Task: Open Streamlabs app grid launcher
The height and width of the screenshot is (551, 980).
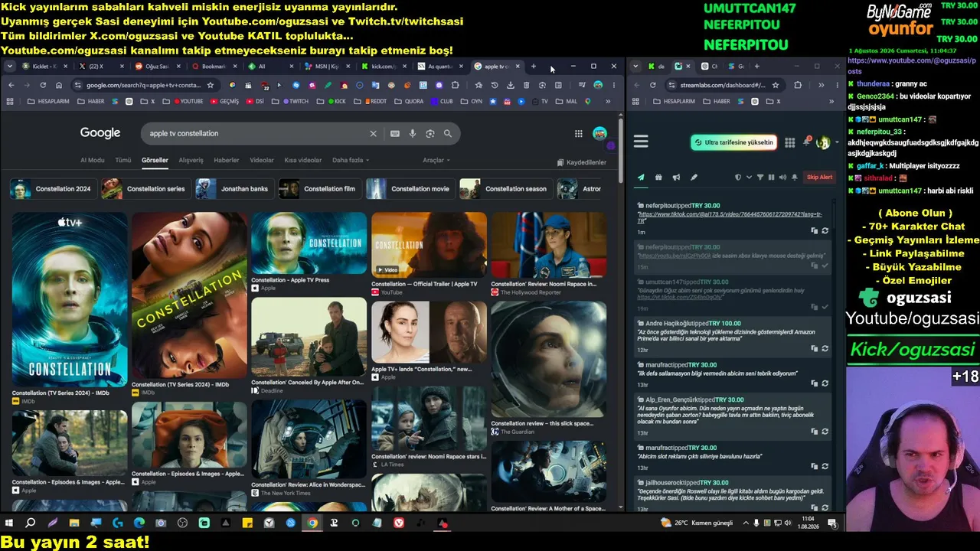Action: [789, 142]
